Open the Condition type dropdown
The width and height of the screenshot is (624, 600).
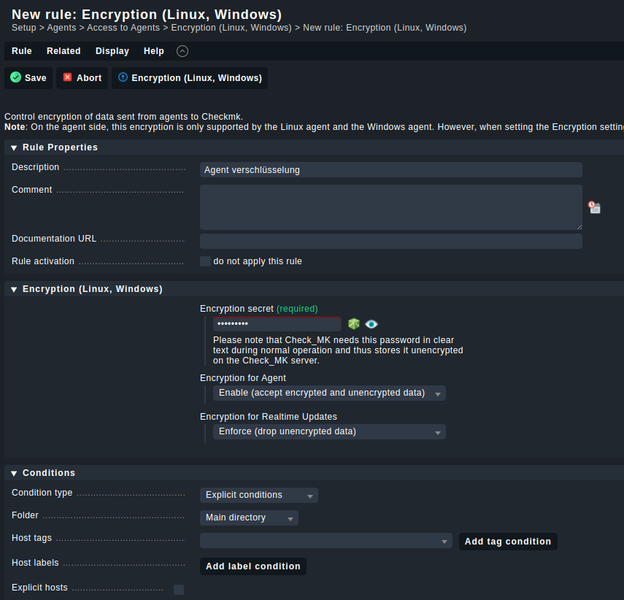[x=259, y=495]
